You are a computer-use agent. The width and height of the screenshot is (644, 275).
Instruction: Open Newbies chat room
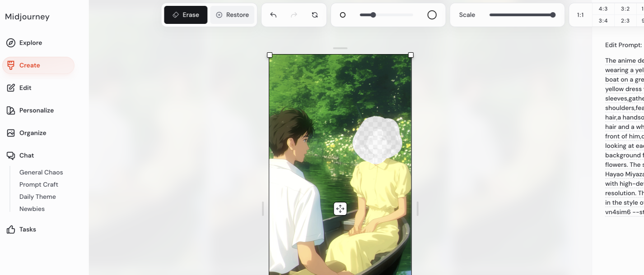32,209
